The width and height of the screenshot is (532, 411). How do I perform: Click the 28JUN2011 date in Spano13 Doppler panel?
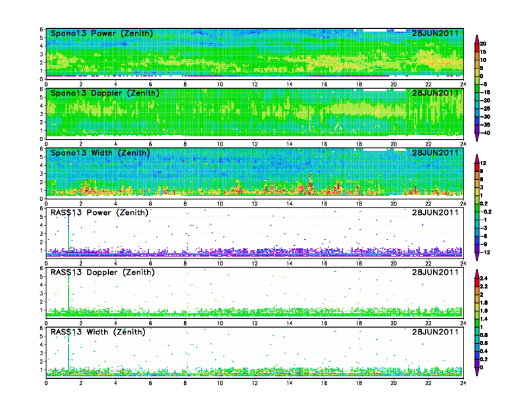pyautogui.click(x=435, y=93)
